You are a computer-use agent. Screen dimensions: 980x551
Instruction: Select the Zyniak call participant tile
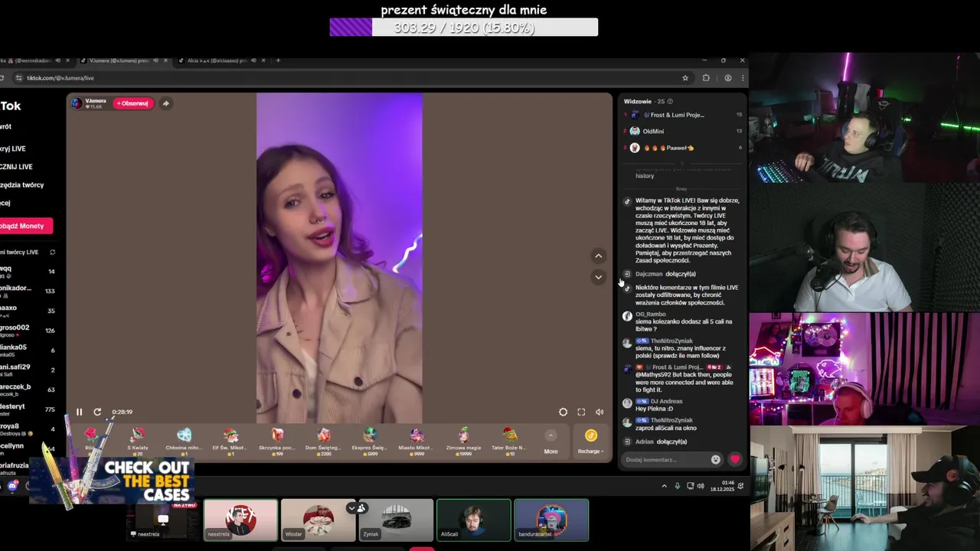396,520
